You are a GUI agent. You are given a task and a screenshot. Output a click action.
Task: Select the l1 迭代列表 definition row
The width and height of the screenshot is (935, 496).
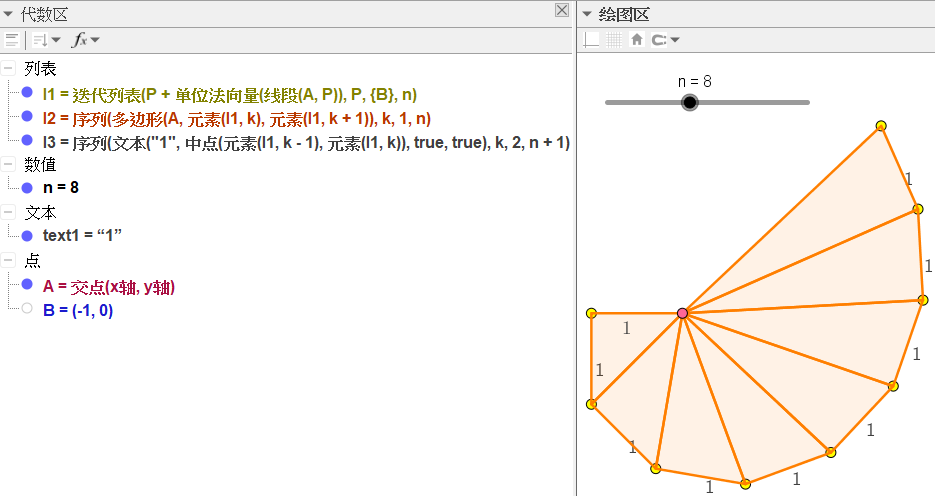(230, 94)
